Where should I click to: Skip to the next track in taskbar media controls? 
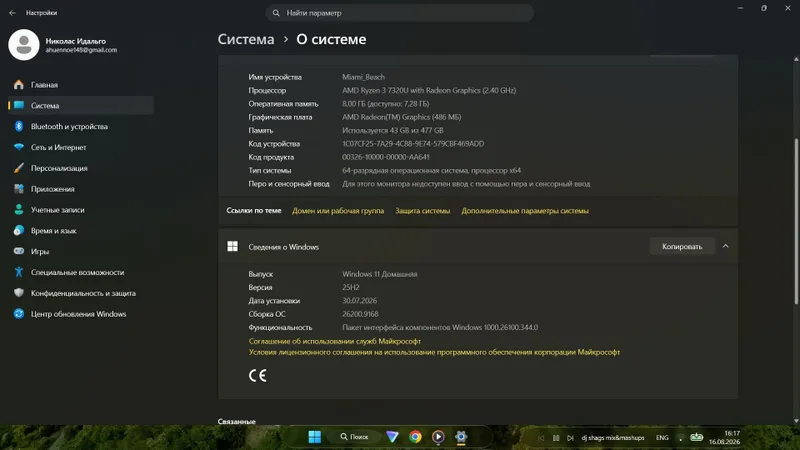point(570,438)
